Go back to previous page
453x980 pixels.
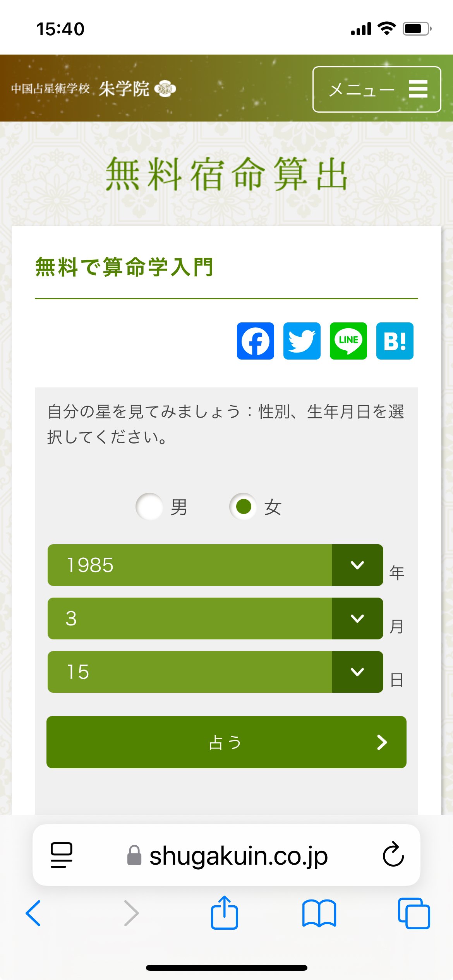coord(34,913)
